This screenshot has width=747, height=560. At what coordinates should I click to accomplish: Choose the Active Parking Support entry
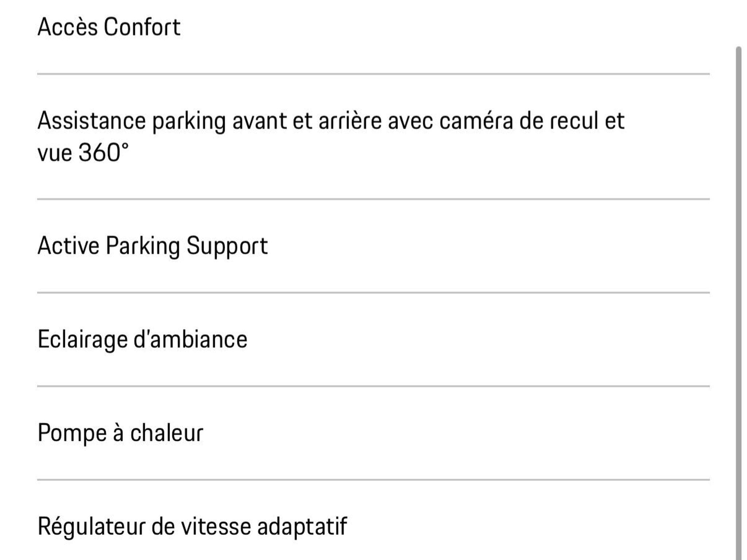pos(373,246)
